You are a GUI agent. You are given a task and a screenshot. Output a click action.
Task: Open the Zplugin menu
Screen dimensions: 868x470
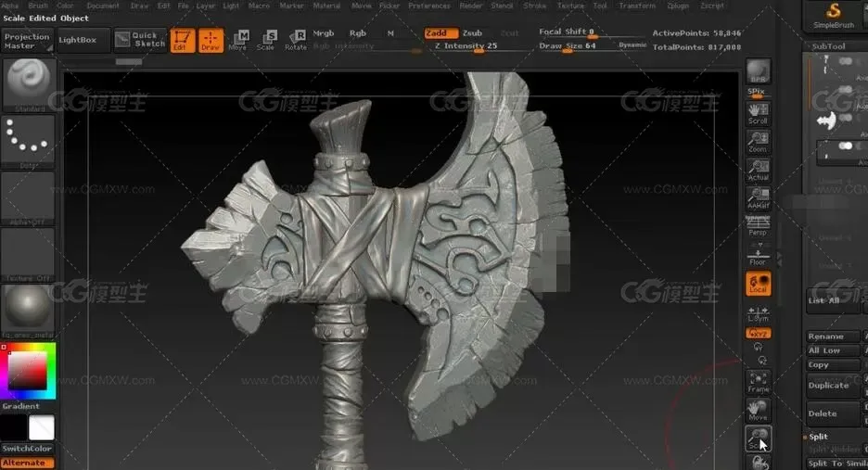click(x=678, y=6)
